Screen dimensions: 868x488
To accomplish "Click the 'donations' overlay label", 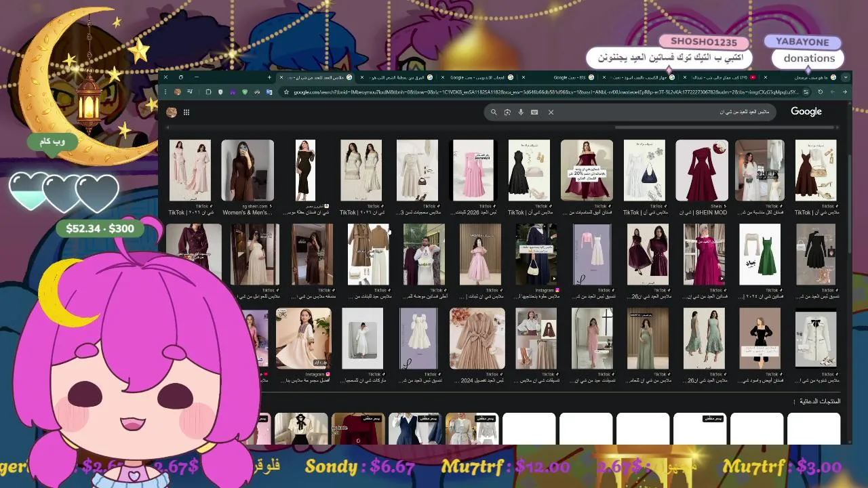I will [809, 58].
